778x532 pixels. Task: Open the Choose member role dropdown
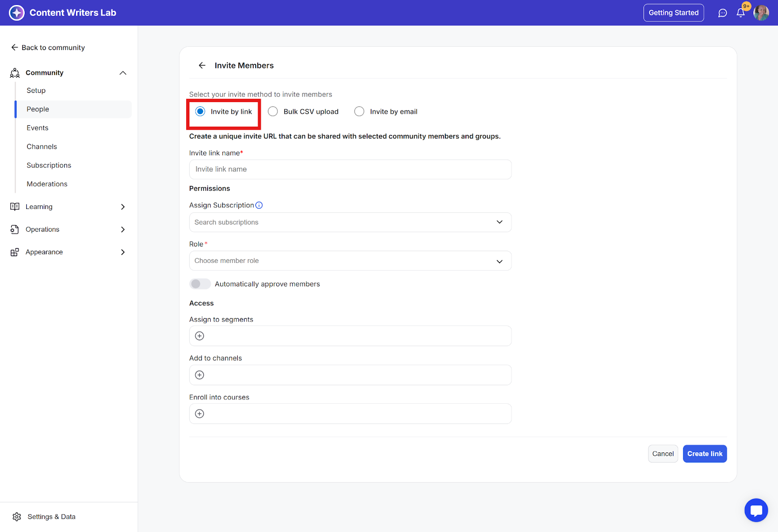(350, 261)
